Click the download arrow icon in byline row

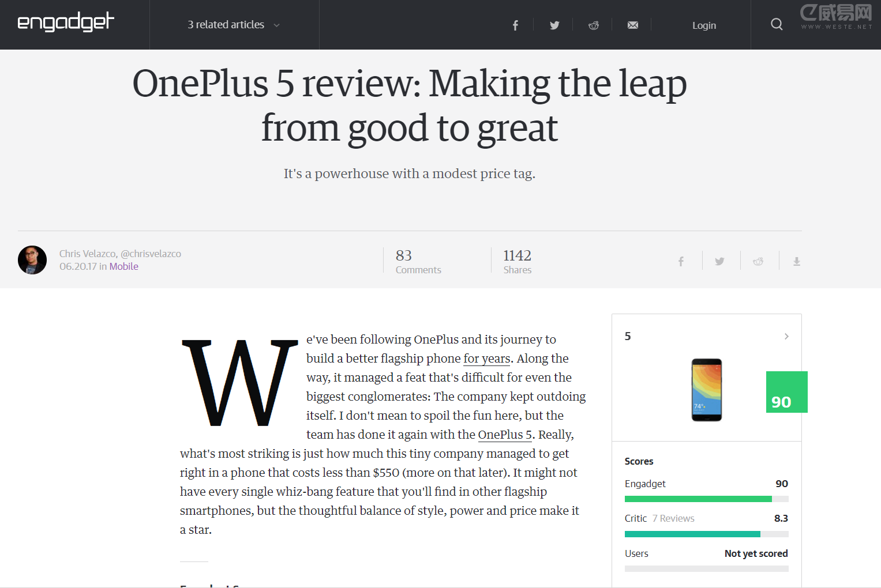[797, 262]
